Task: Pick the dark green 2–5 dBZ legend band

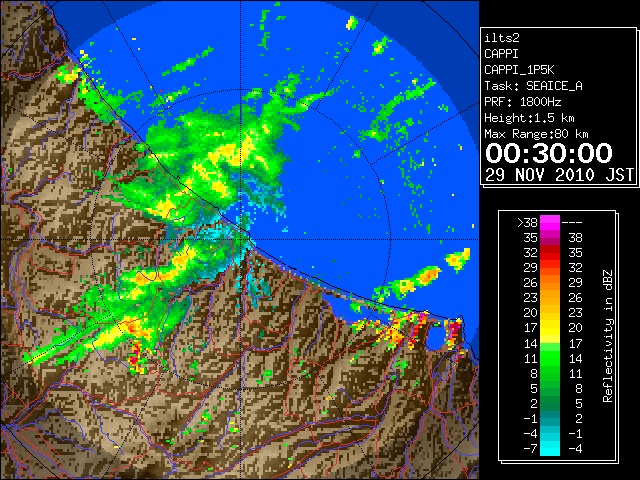Action: [x=550, y=403]
